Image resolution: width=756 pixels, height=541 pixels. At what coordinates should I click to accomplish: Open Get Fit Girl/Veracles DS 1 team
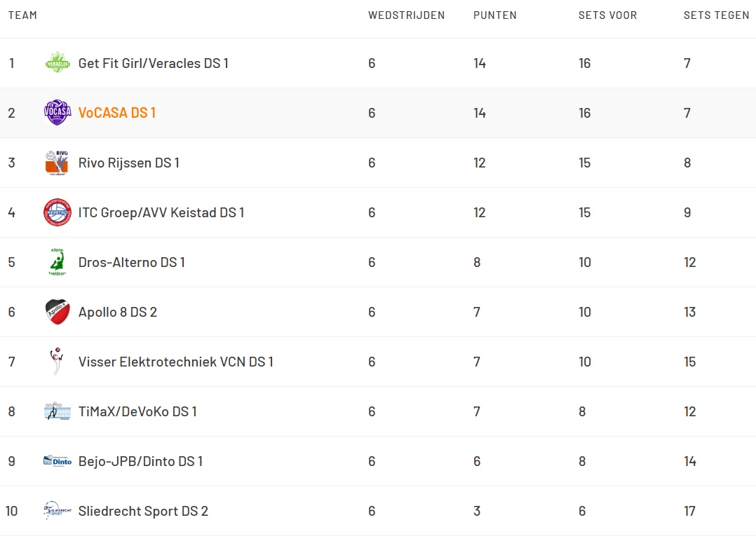coord(154,63)
